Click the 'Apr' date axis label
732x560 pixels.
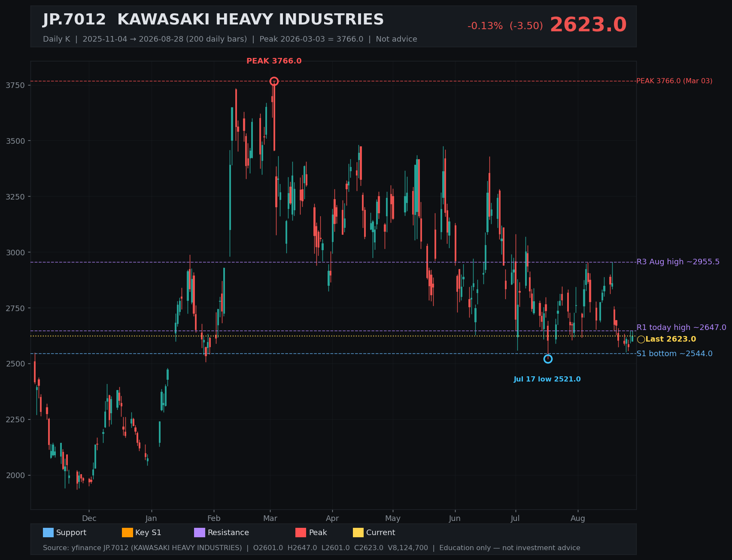[332, 518]
